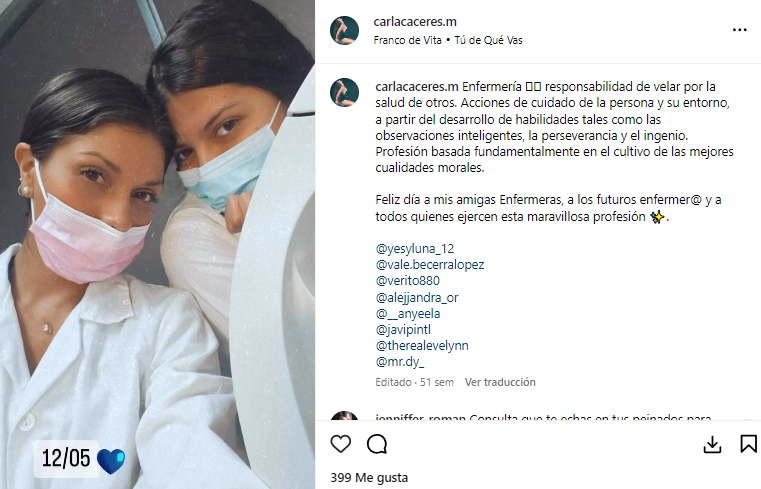This screenshot has width=761, height=489.
Task: Click the caption author avatar
Action: click(x=345, y=92)
